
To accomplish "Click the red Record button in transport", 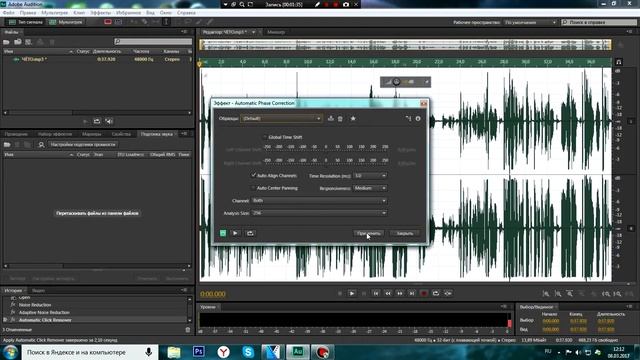I will coord(424,293).
